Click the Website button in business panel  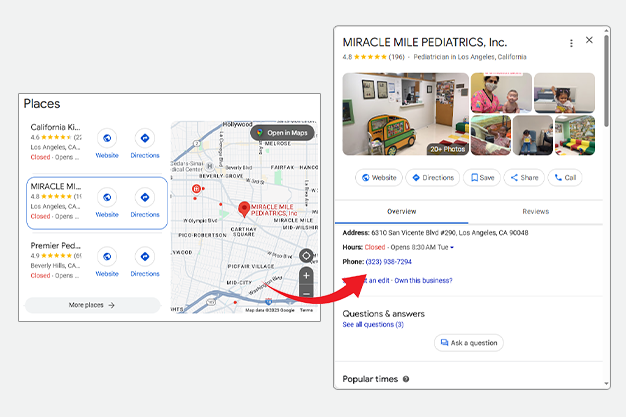(379, 178)
